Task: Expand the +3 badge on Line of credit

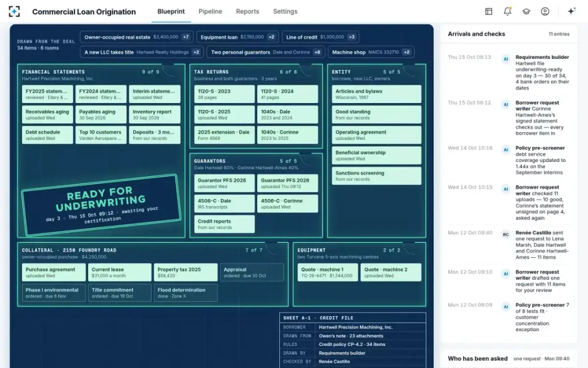Action: (x=352, y=37)
